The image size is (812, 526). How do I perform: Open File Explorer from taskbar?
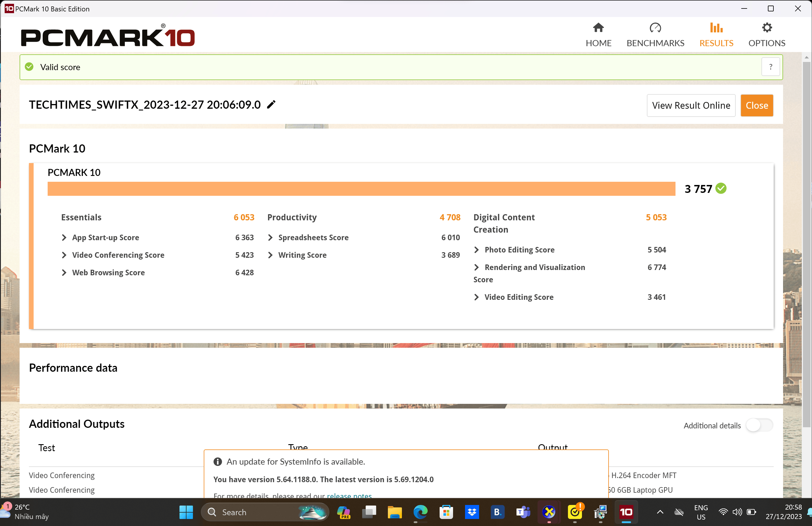[395, 512]
